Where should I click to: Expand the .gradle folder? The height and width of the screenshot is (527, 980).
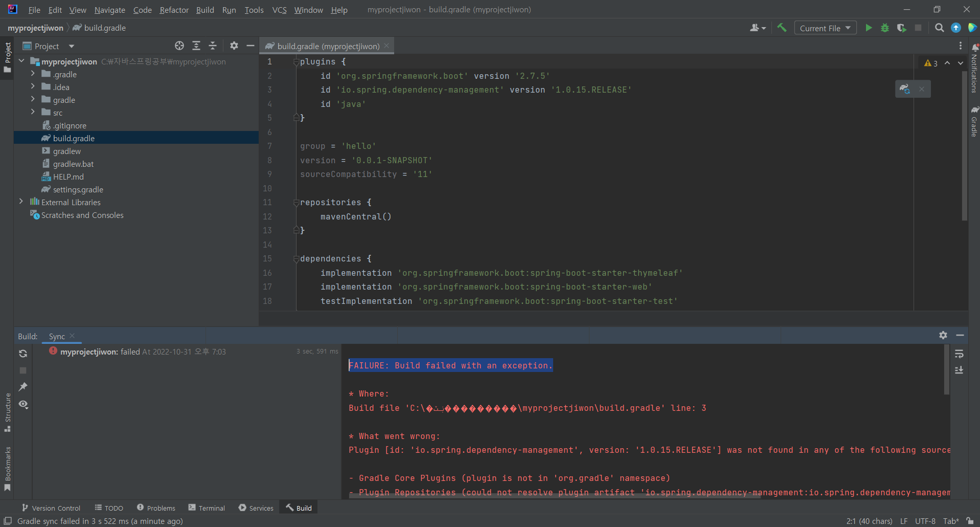pos(33,74)
